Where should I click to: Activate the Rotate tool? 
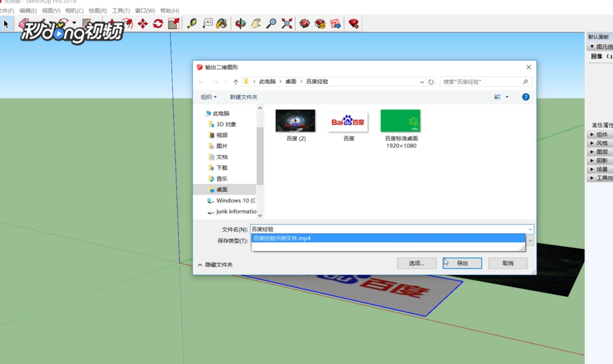158,24
